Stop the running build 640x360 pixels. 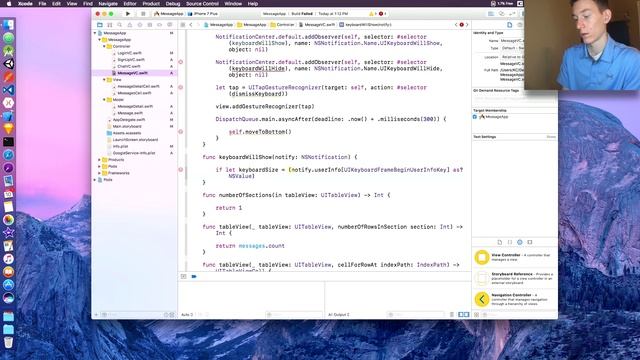click(143, 14)
